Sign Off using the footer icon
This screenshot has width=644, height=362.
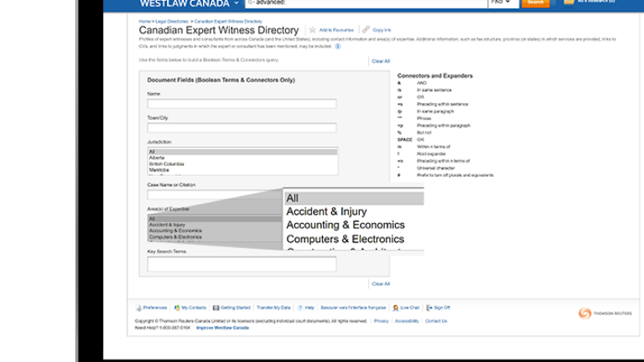[x=429, y=308]
